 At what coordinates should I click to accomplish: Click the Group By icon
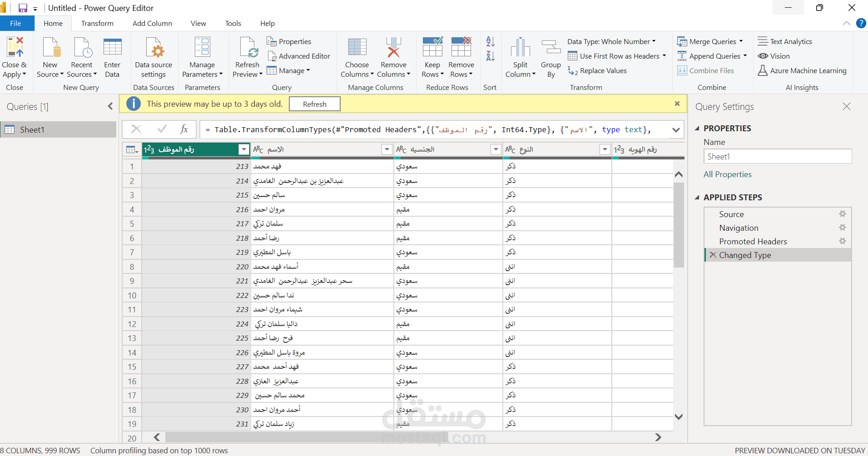tap(551, 48)
